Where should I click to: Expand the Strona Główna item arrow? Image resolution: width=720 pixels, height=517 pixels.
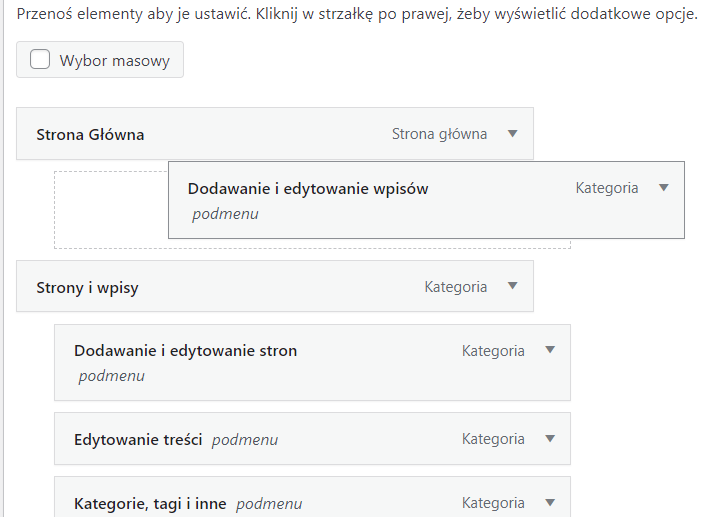click(512, 134)
